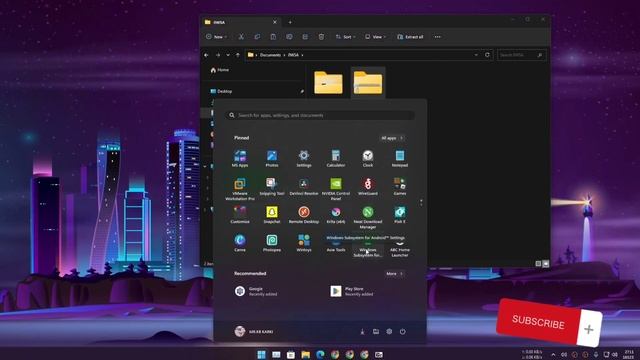Open VMware Workstation Pro

click(x=240, y=189)
